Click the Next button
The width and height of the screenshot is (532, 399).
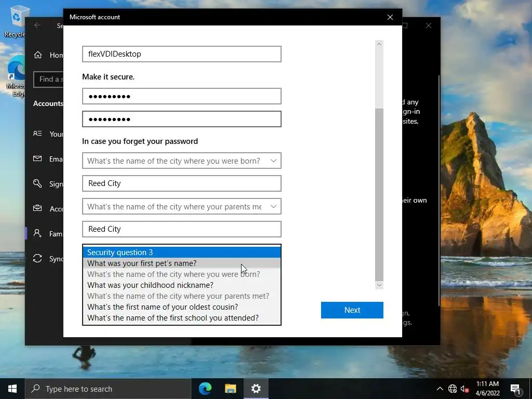[352, 310]
